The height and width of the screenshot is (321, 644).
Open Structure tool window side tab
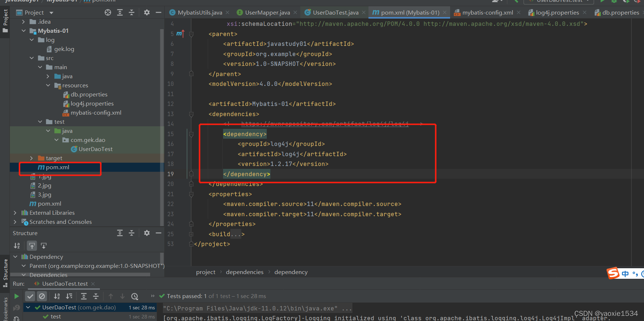pyautogui.click(x=5, y=273)
